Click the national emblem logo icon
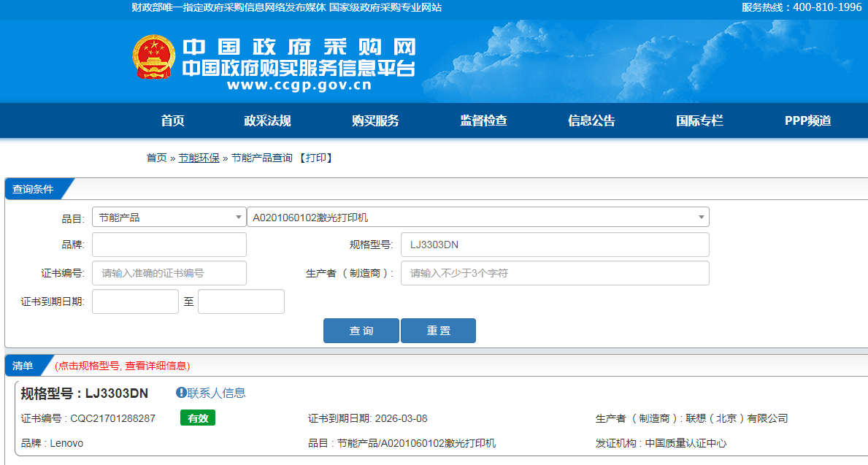Screen dimensions: 868x465 (x=154, y=57)
